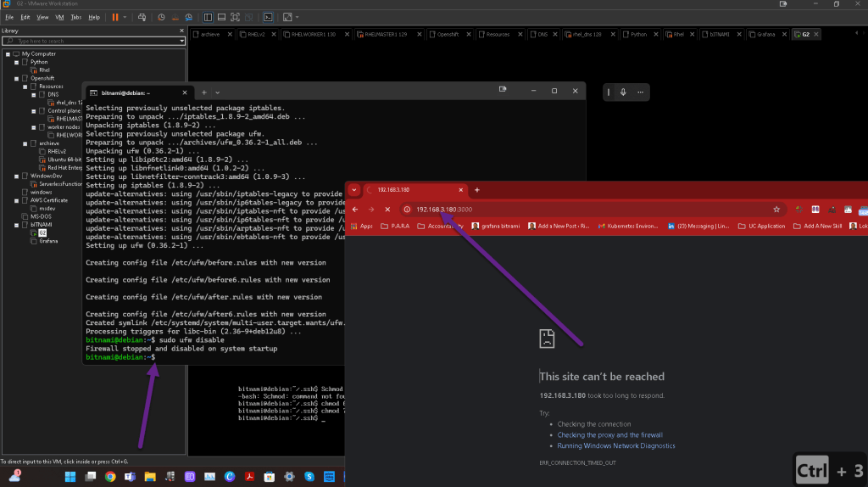This screenshot has width=868, height=487.
Task: Click the Enter Full Screen mode icon
Action: point(235,17)
